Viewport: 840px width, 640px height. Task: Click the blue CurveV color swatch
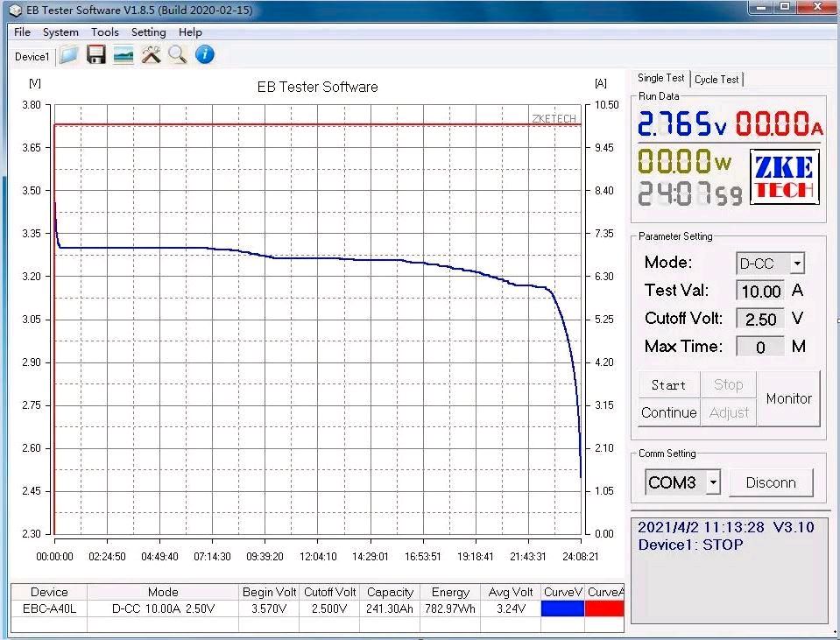coord(562,608)
